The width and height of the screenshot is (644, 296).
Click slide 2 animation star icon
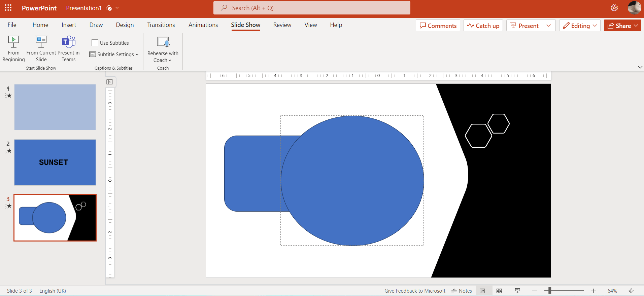tap(8, 151)
